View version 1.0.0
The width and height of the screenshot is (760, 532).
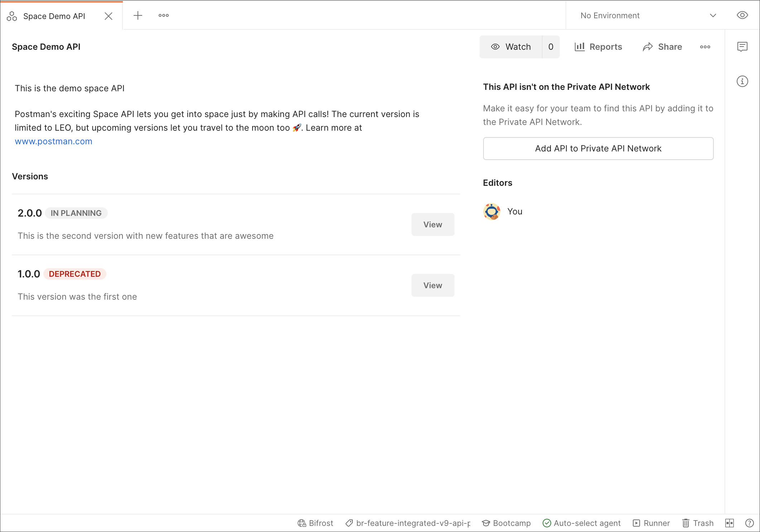pyautogui.click(x=433, y=285)
